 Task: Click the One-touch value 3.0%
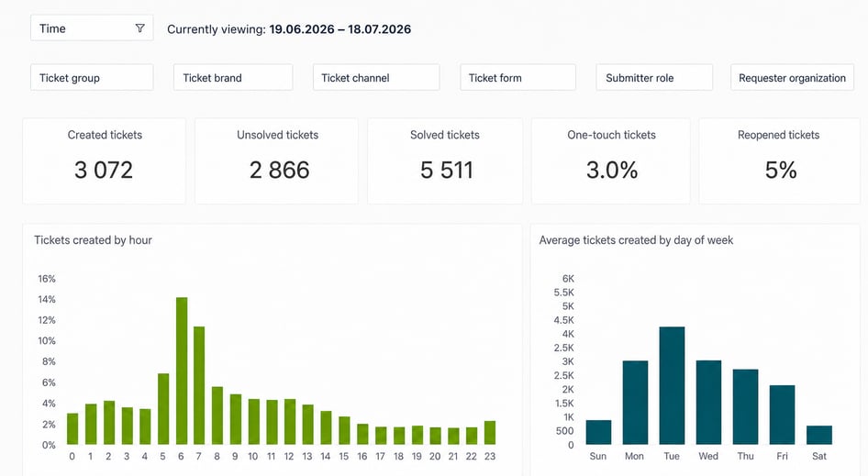coord(612,170)
